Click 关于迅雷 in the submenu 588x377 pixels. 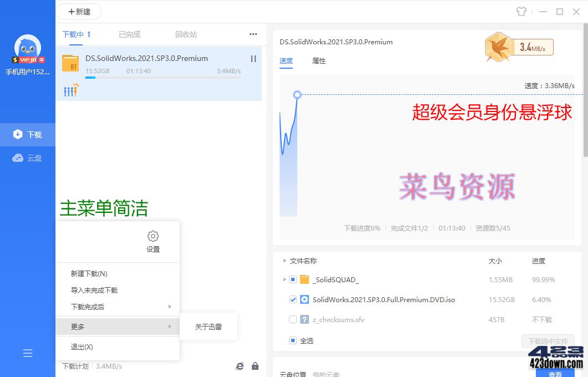pos(208,327)
